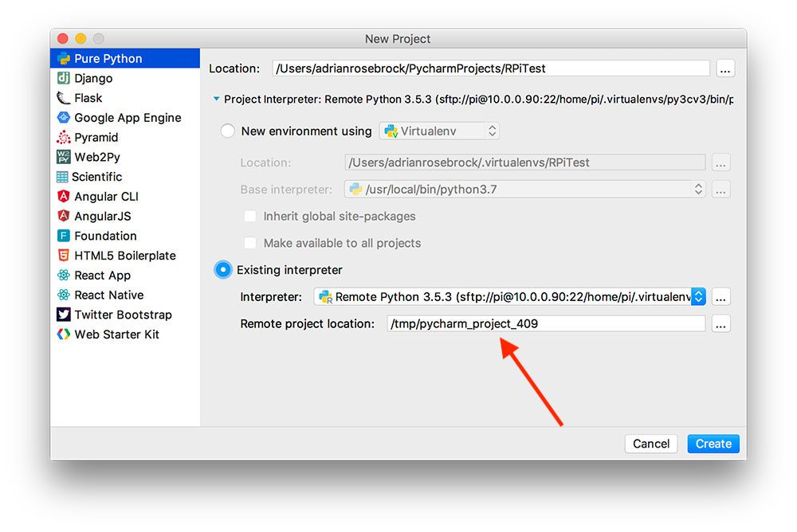Viewport: 797px width, 532px height.
Task: Click the Cancel button
Action: [x=650, y=444]
